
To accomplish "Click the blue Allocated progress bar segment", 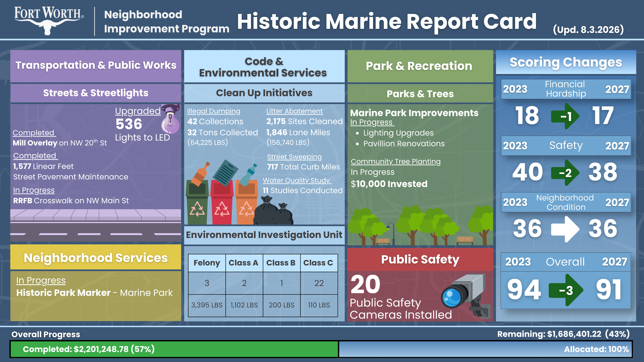I will [x=485, y=349].
